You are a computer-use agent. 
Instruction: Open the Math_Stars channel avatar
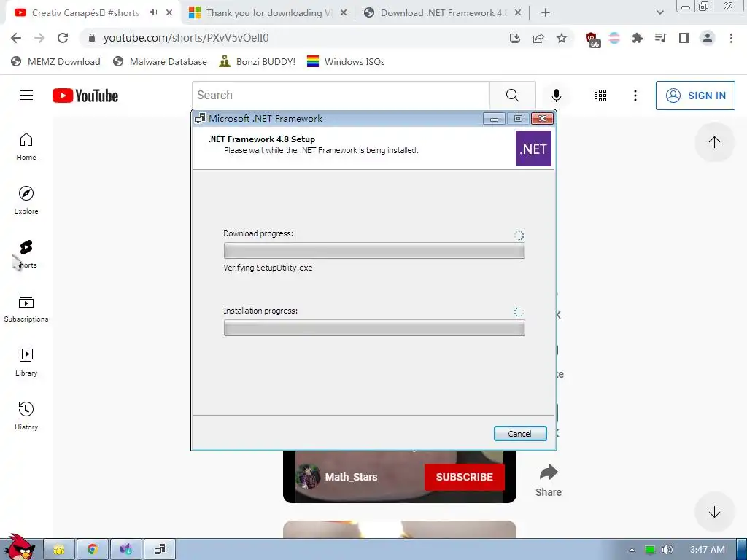308,477
